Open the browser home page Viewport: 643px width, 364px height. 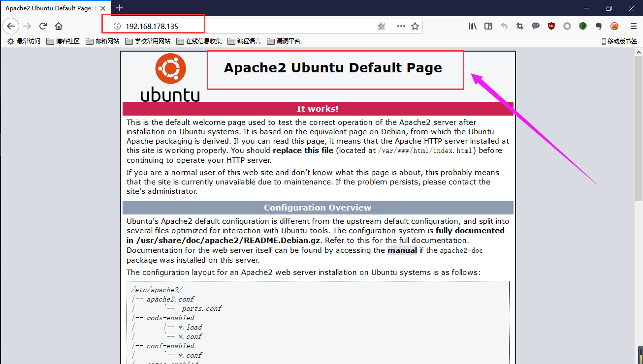59,26
